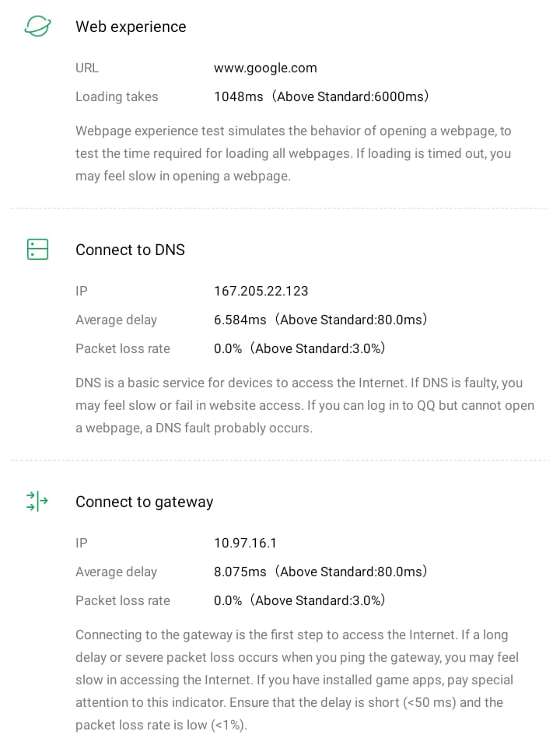
Task: Click the Web experience planet icon
Action: tap(37, 26)
